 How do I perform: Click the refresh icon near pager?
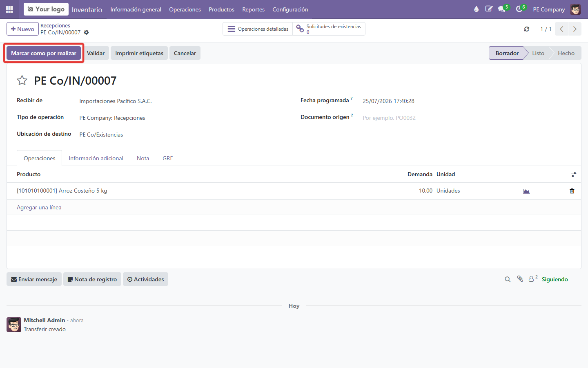click(527, 29)
